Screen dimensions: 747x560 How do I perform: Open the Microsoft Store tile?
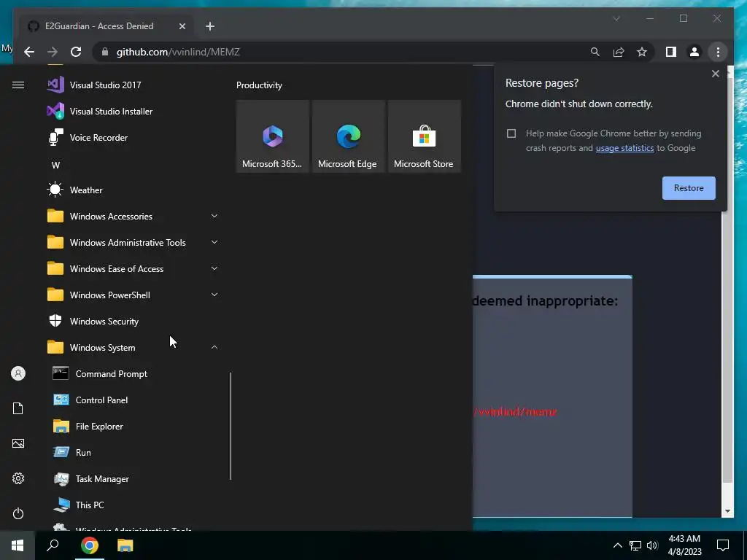[424, 136]
